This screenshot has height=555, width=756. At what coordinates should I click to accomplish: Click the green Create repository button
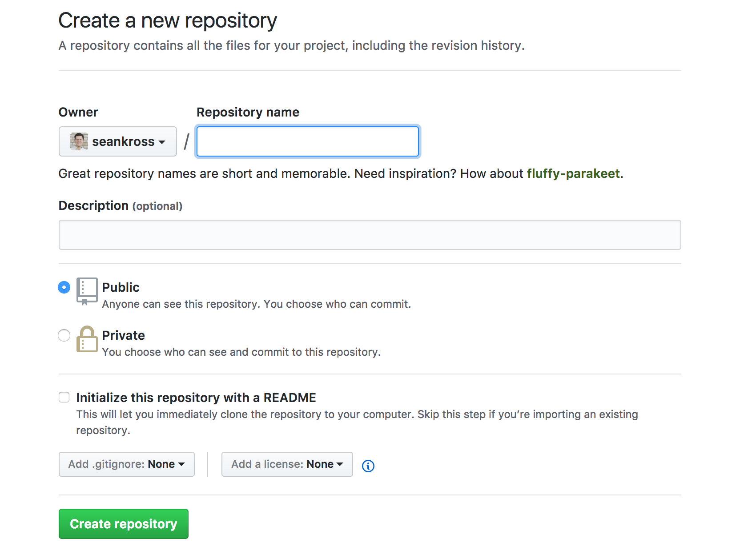coord(124,524)
